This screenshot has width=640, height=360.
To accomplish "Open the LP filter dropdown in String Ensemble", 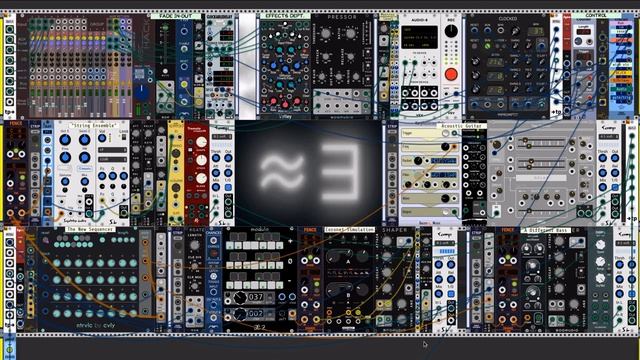I will click(113, 150).
